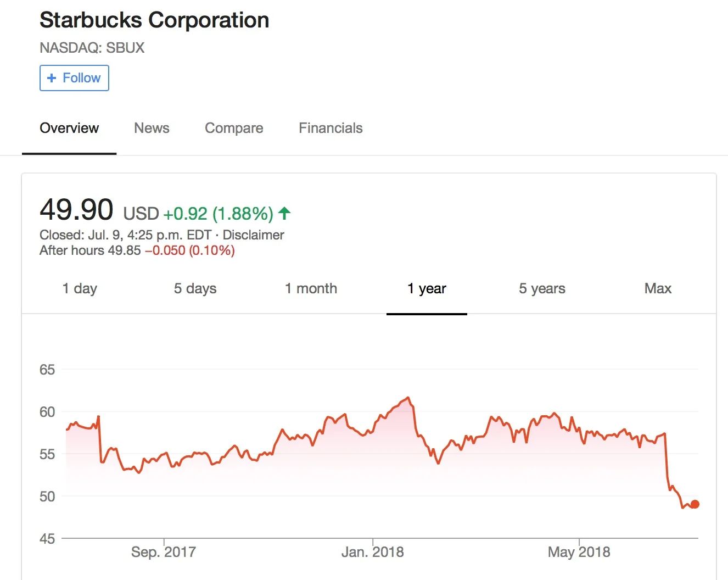Click the May 2018 axis label
728x580 pixels.
coord(579,552)
